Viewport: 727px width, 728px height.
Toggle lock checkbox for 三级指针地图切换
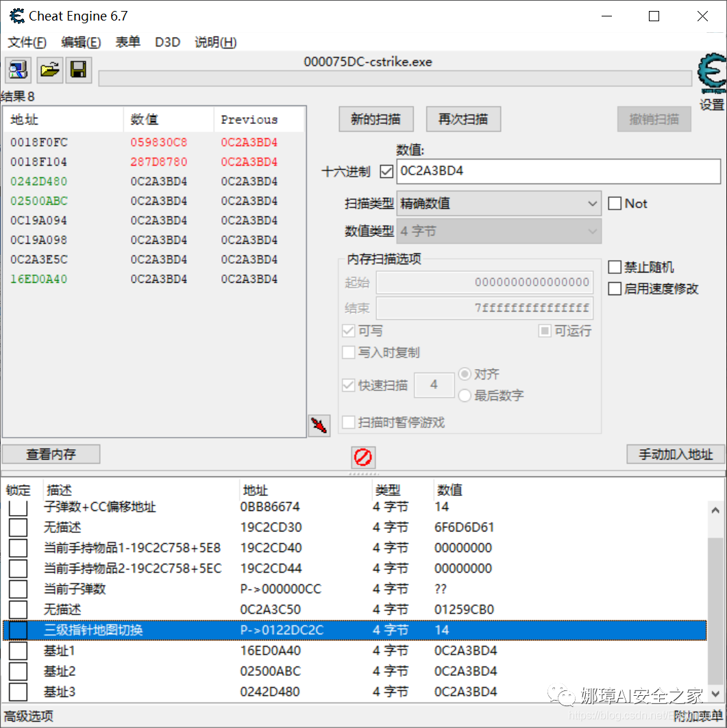tap(18, 630)
